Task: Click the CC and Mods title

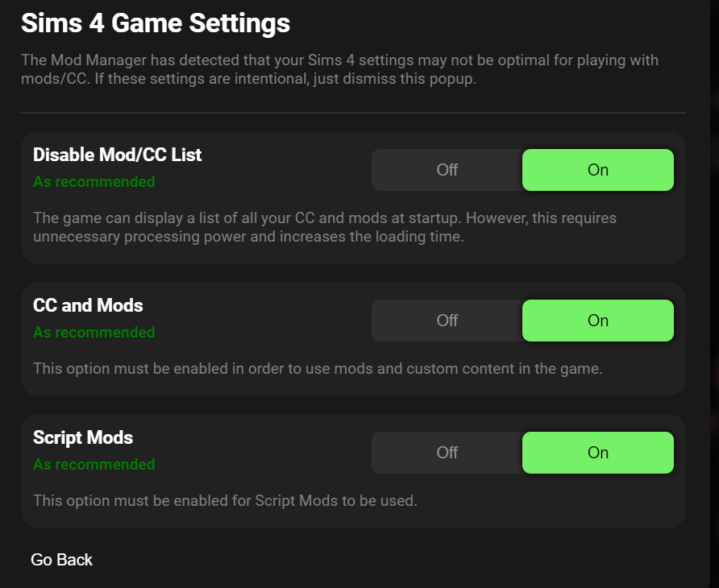Action: click(88, 305)
